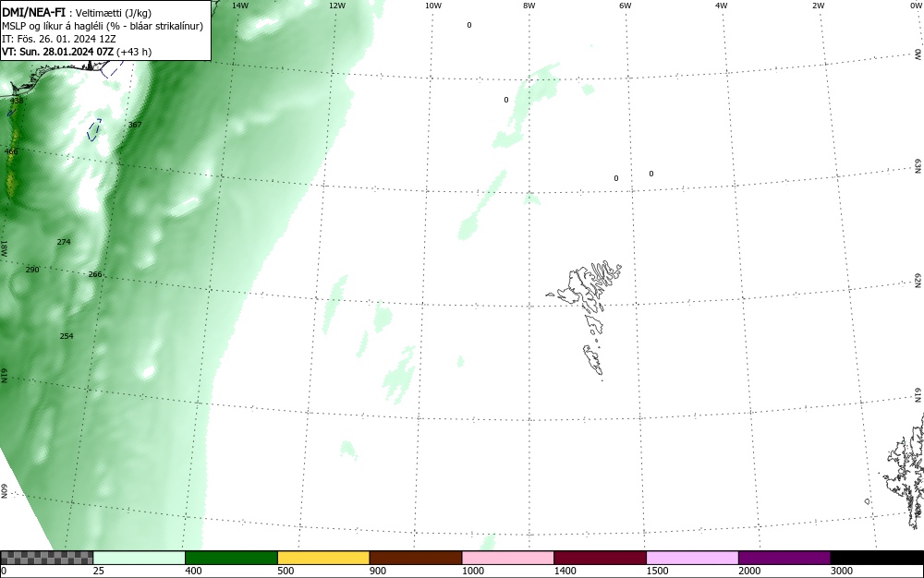Click the "63N" latitude label
Screen dimensions: 924x578
click(x=918, y=166)
